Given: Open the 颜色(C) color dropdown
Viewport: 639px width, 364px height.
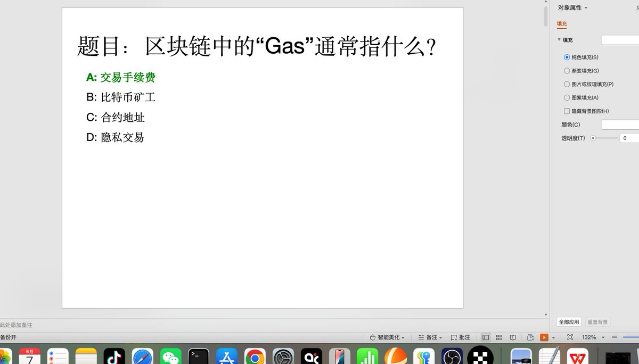Looking at the screenshot, I should (x=620, y=125).
